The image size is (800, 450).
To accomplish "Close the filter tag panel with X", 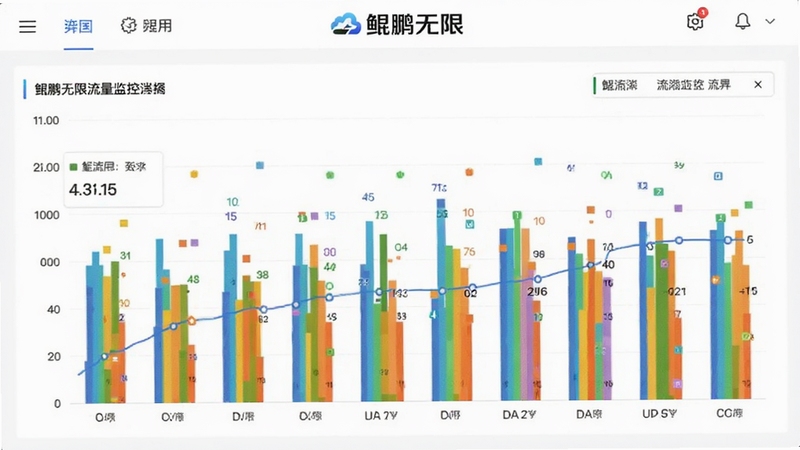I will tap(758, 85).
